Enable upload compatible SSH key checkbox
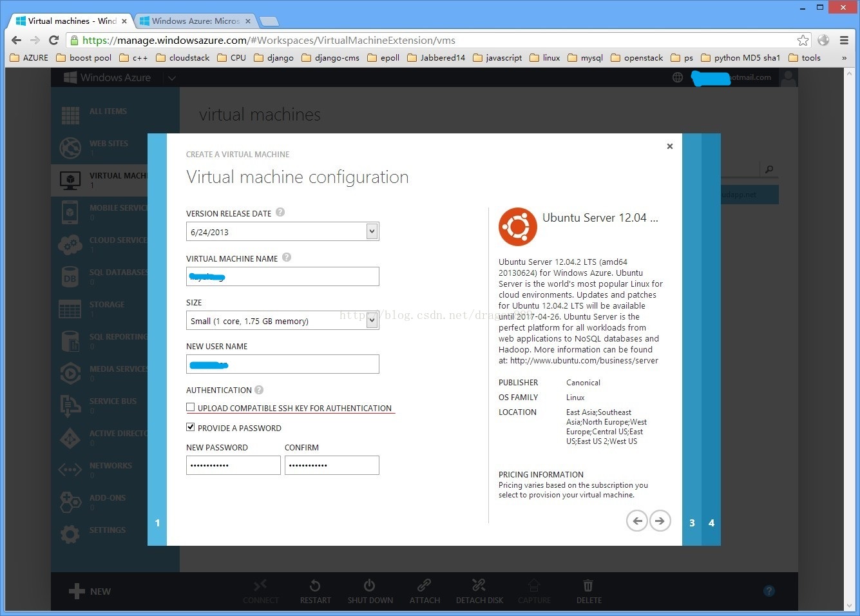This screenshot has height=616, width=860. pyautogui.click(x=191, y=407)
